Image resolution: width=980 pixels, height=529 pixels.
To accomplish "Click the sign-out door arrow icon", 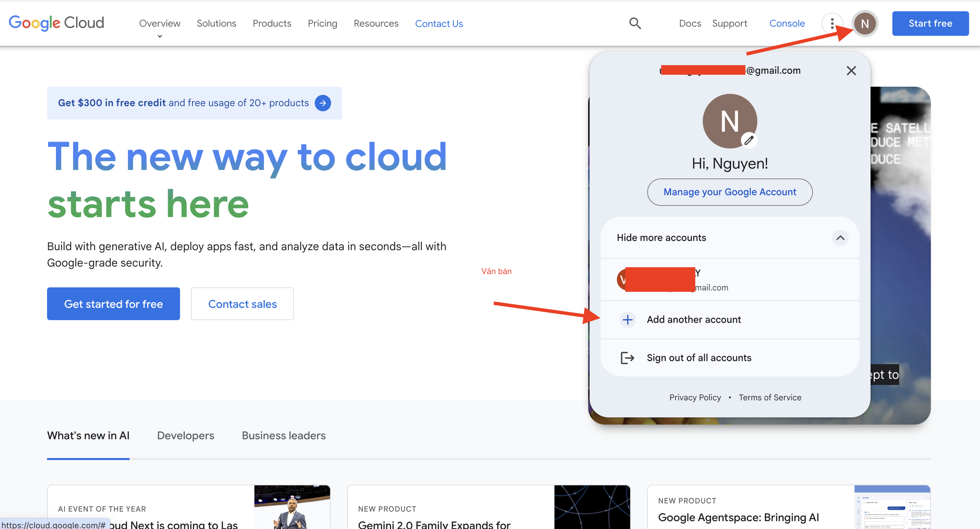I will point(627,358).
